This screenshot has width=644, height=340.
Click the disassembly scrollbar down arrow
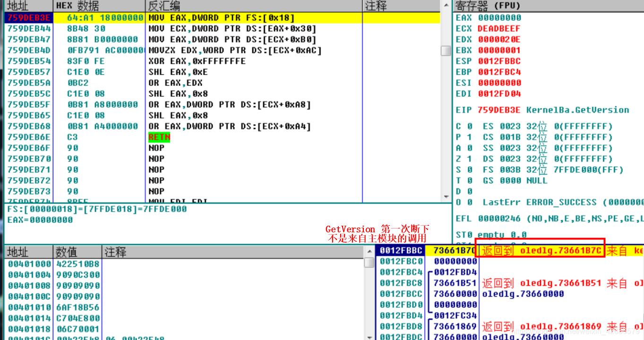coord(446,197)
